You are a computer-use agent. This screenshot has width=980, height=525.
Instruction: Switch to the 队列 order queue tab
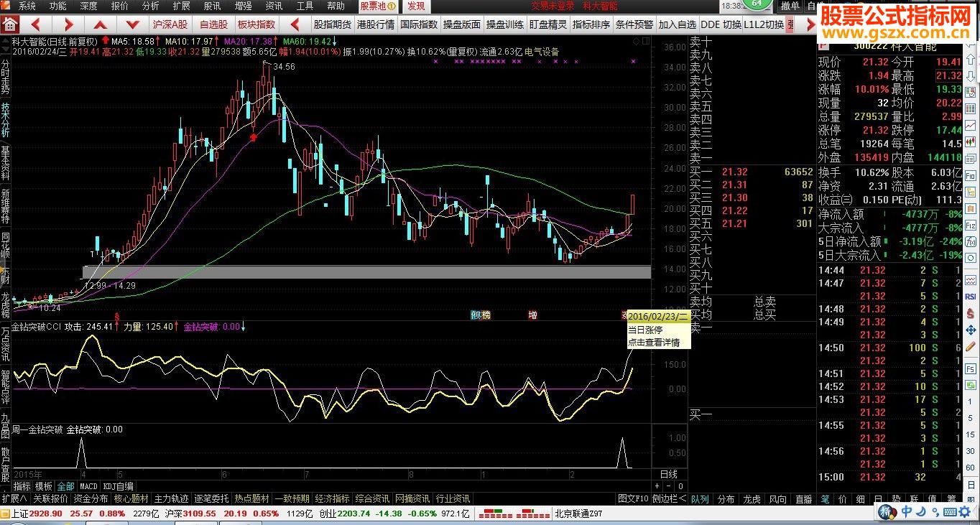(700, 499)
